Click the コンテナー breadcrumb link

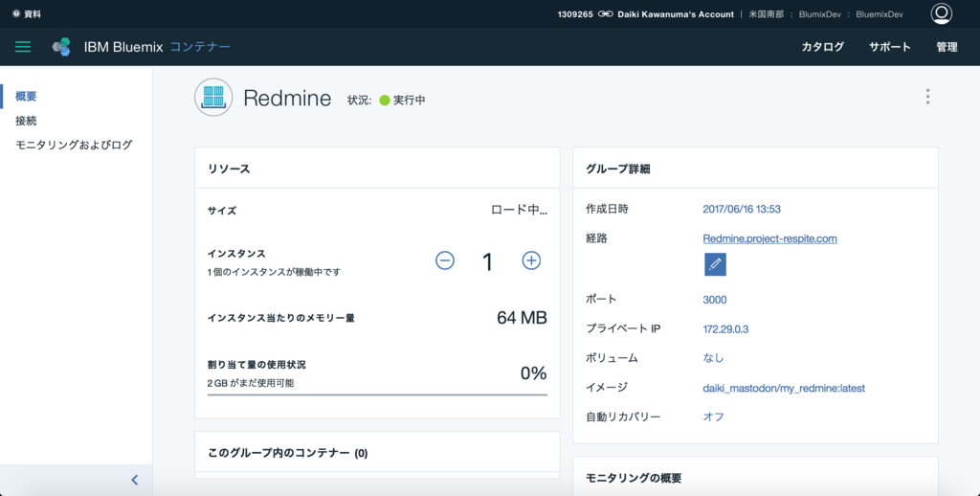coord(200,47)
